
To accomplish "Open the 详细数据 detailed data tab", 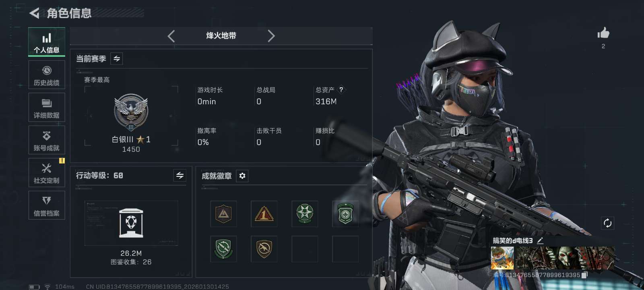I will 47,108.
